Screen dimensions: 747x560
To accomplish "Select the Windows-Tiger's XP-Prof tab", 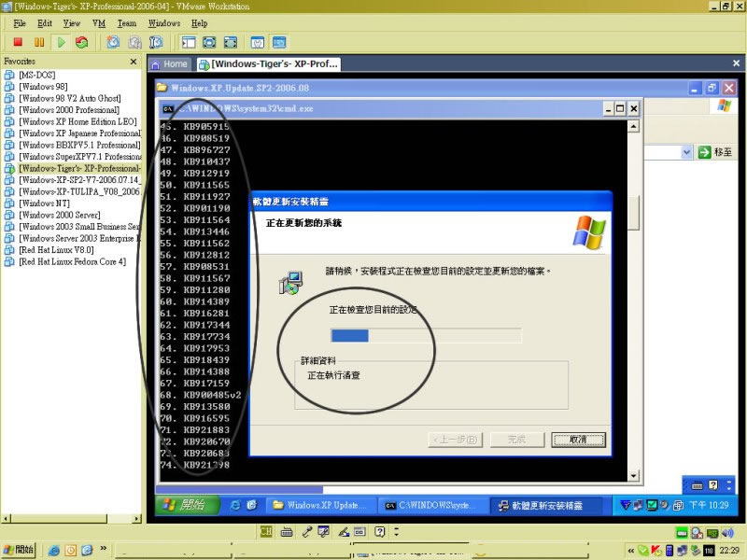I will pyautogui.click(x=269, y=63).
